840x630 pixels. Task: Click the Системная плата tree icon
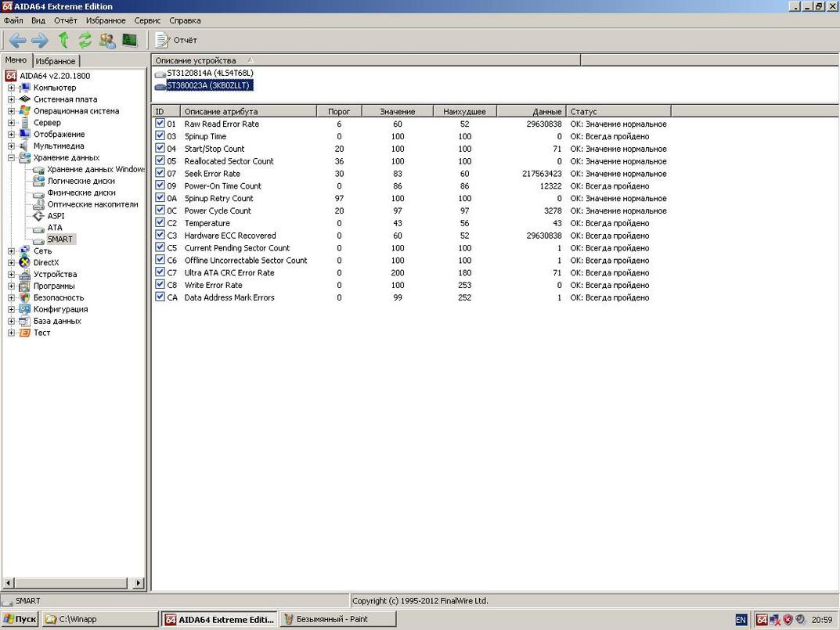click(24, 99)
